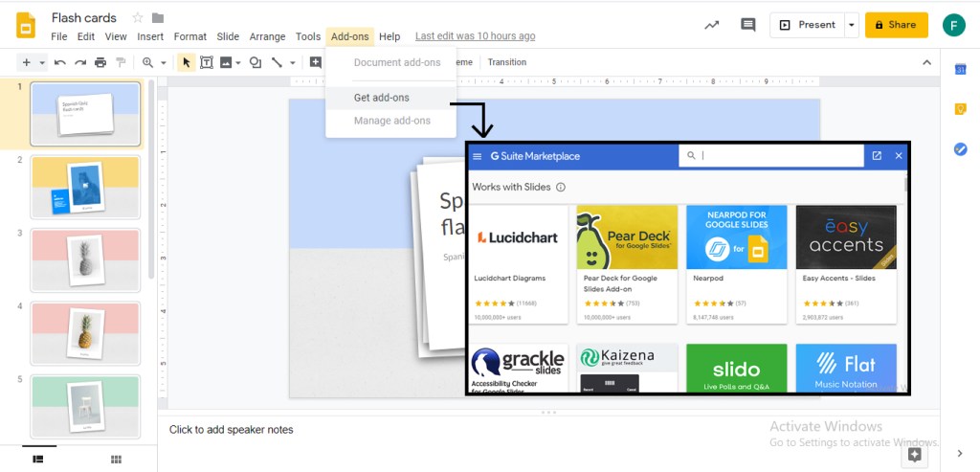Open the 'Last edit was 10 hours ago' link
Screen dimensions: 980x472
pos(475,36)
